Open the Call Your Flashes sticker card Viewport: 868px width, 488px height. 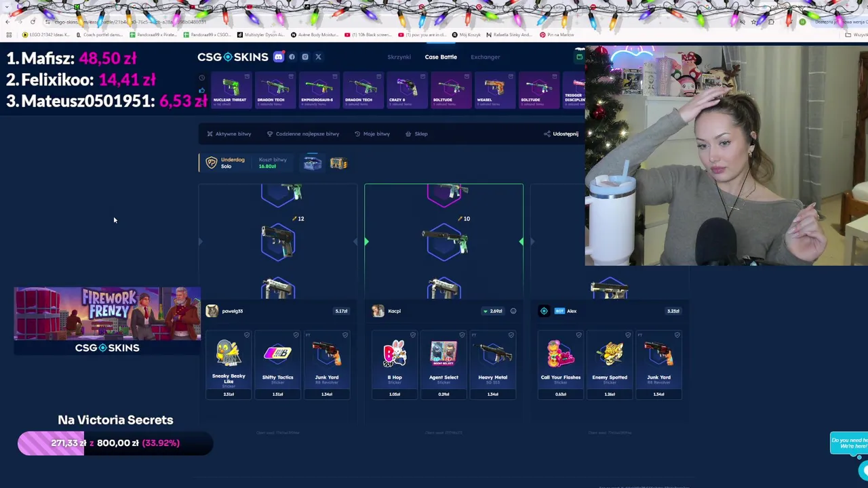pyautogui.click(x=560, y=365)
